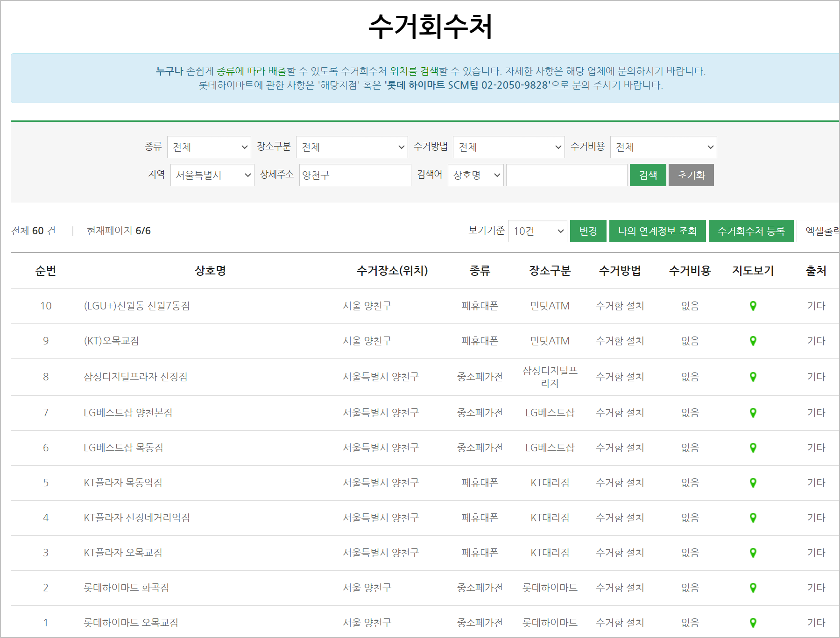Expand the 장소구분 dropdown
840x638 pixels.
coord(352,147)
